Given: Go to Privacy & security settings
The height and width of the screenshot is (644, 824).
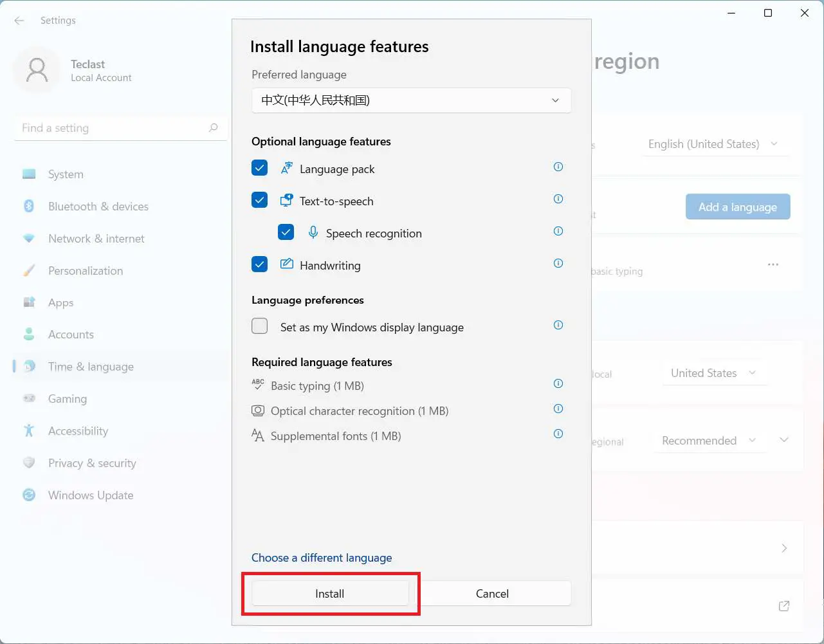Looking at the screenshot, I should [92, 463].
